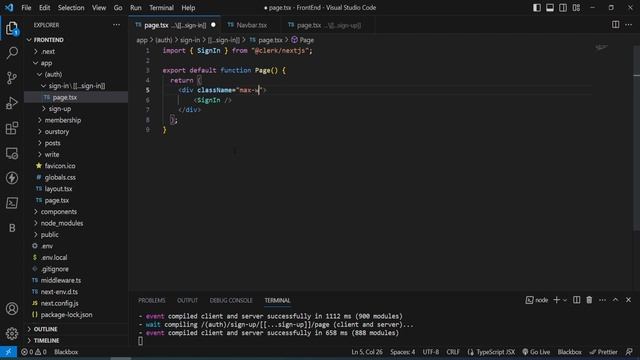Open the Selection menu
Viewport: 640px width, 360px height.
click(x=71, y=8)
